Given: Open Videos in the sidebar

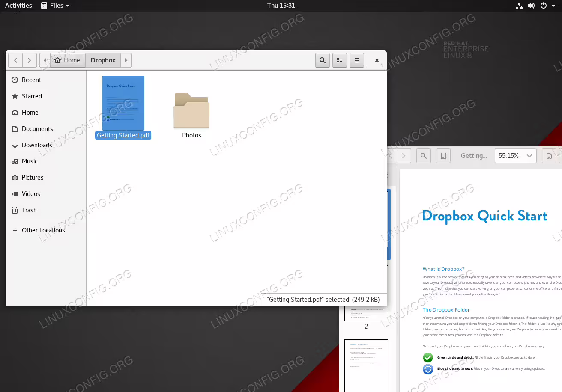Looking at the screenshot, I should point(46,194).
